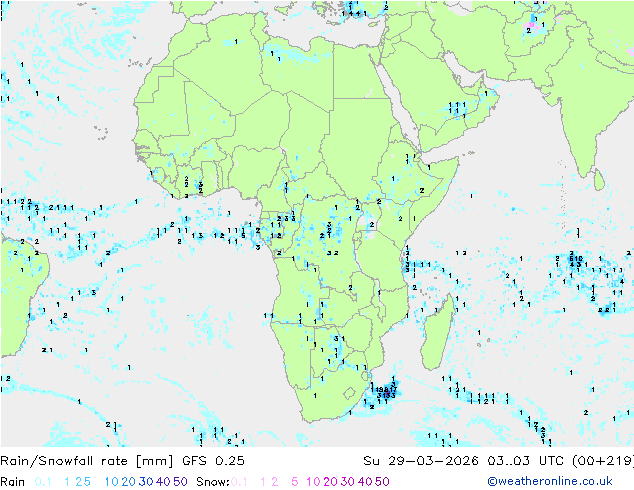The width and height of the screenshot is (634, 490).
Task: Click the '5 10' rain values in the Indian Ocean
Action: 576,258
